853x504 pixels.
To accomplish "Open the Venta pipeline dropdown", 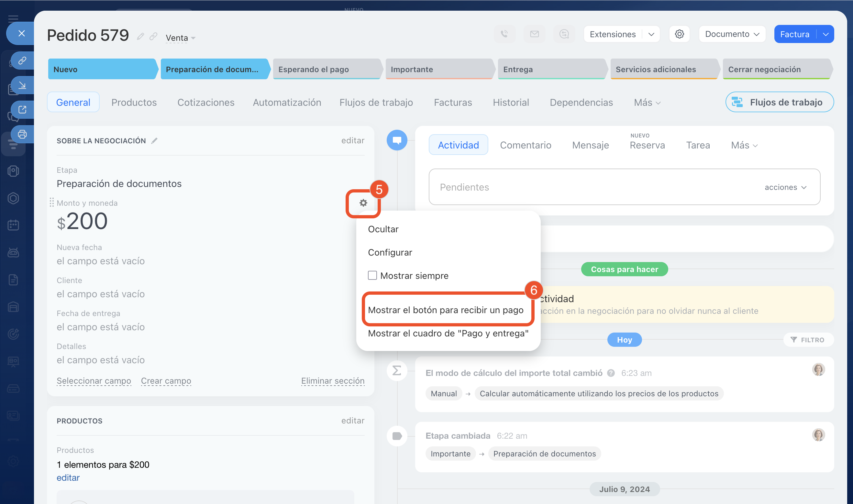I will [180, 38].
